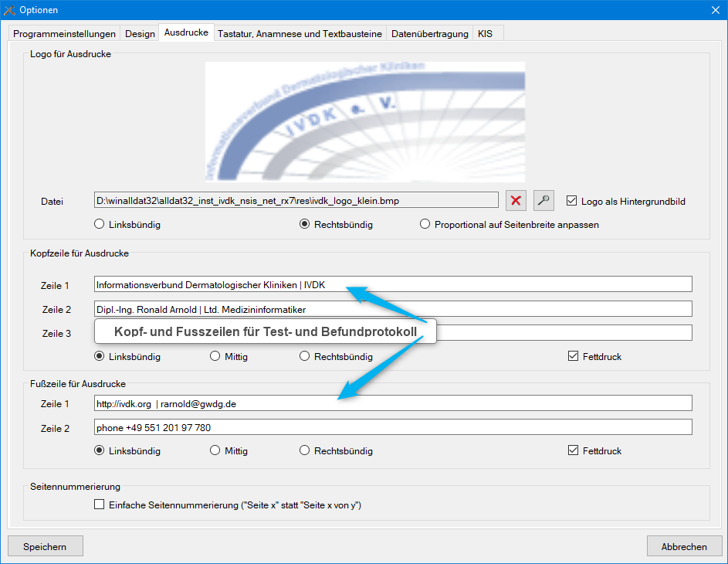Switch to the Programmeinstellungen tab
728x564 pixels.
click(65, 34)
